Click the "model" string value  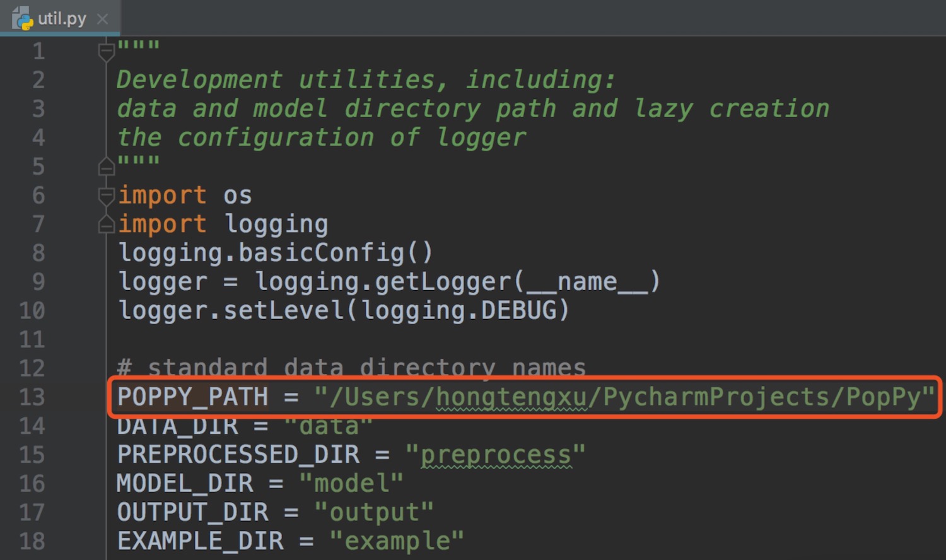tap(351, 484)
